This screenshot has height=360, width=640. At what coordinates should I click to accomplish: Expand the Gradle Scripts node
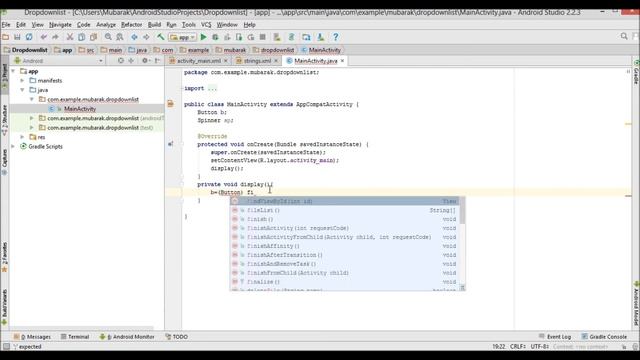tap(13, 146)
